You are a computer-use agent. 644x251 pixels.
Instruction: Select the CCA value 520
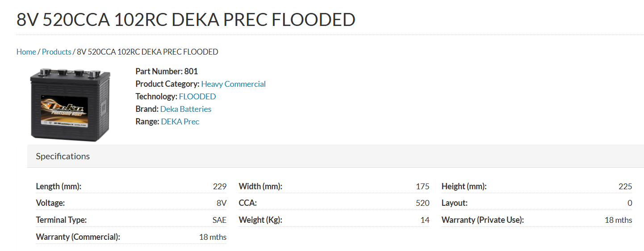422,203
